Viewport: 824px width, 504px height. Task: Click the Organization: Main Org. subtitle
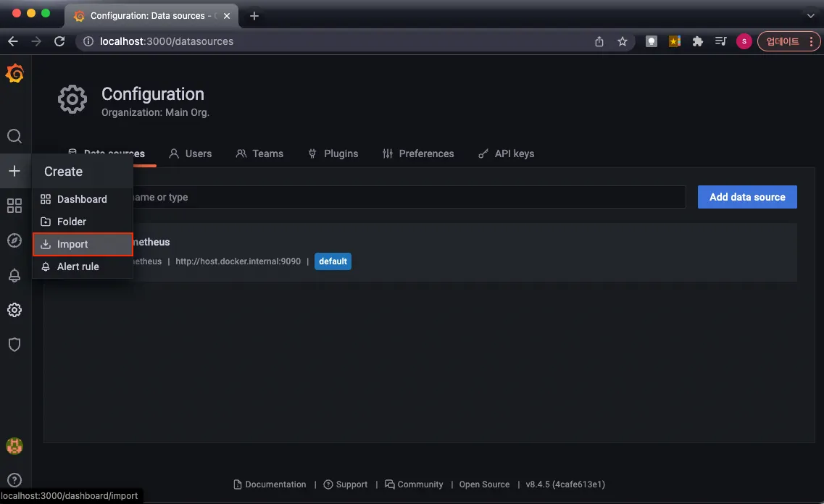pyautogui.click(x=155, y=112)
